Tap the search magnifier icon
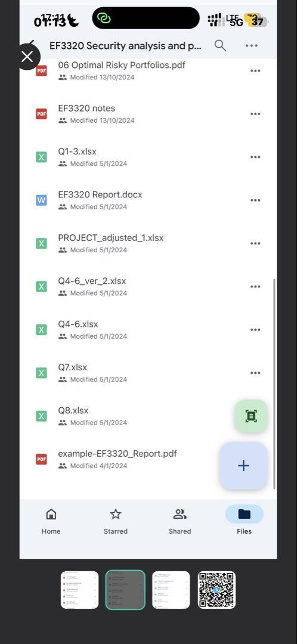The width and height of the screenshot is (297, 644). point(220,45)
